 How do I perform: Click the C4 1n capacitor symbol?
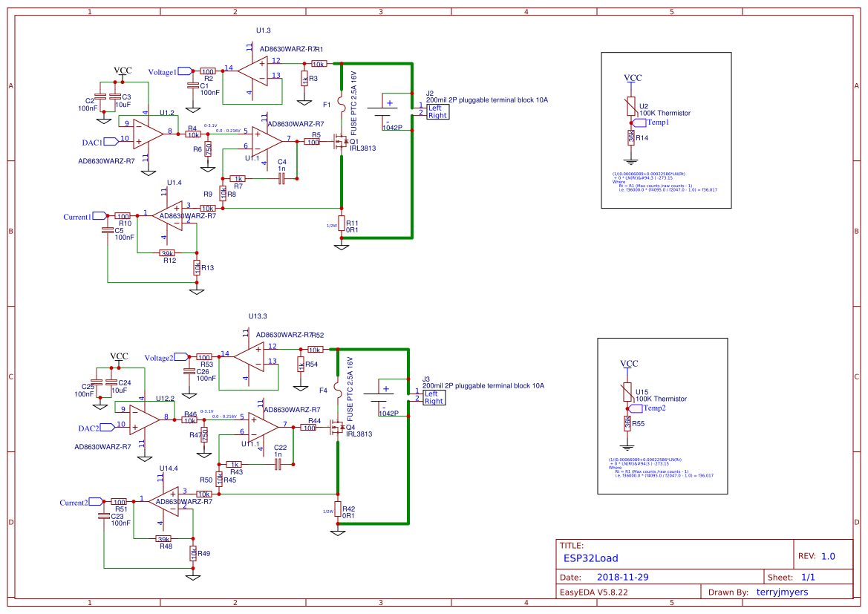click(x=281, y=178)
